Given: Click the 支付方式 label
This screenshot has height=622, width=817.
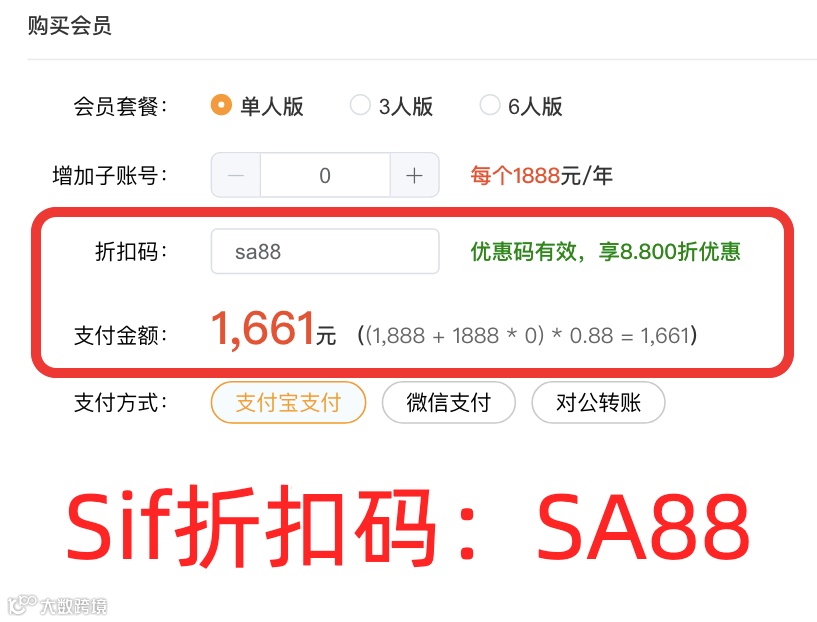Looking at the screenshot, I should (x=120, y=402).
